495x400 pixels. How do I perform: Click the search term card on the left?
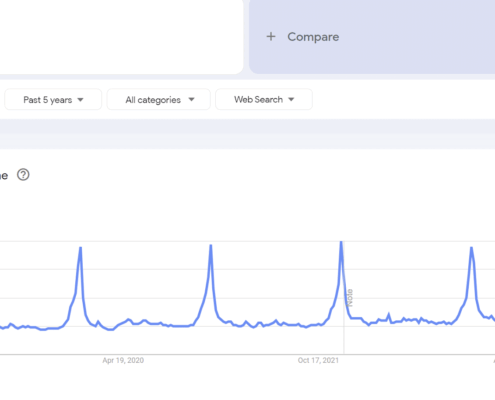tap(121, 37)
